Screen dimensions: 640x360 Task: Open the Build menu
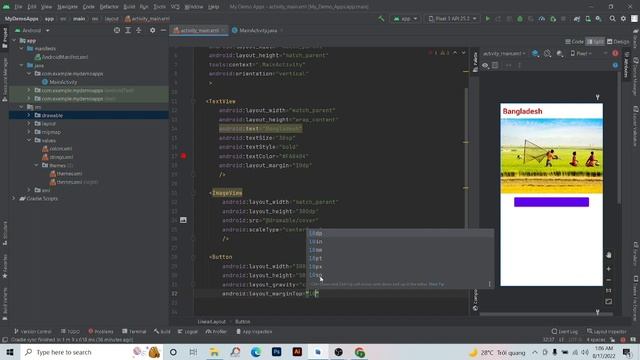pos(129,7)
